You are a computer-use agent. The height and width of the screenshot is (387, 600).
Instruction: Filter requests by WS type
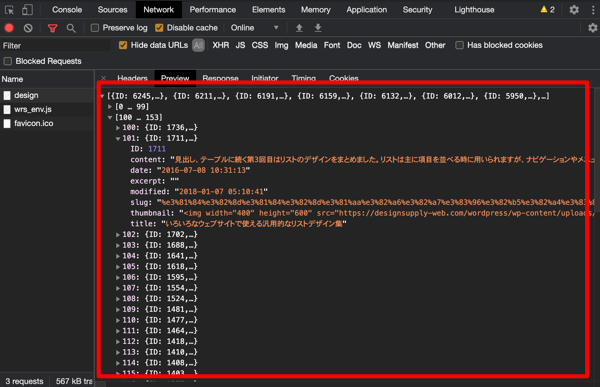[374, 45]
